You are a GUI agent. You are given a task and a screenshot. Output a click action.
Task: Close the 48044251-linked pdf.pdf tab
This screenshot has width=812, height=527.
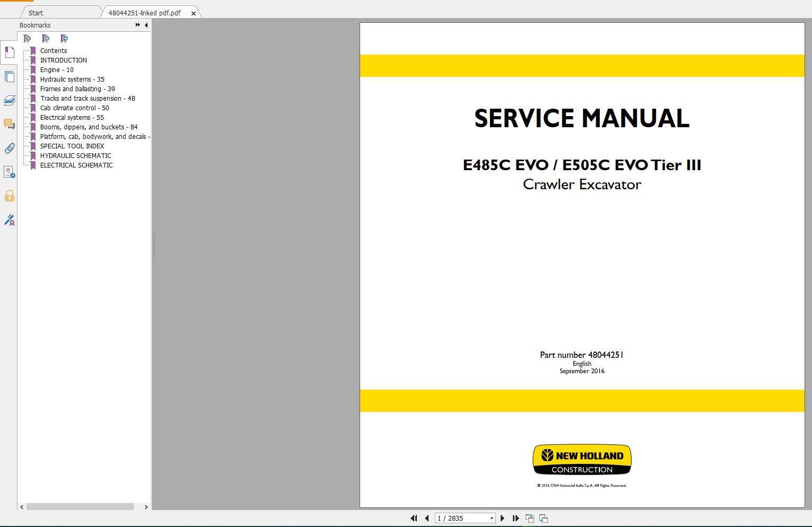tap(194, 13)
